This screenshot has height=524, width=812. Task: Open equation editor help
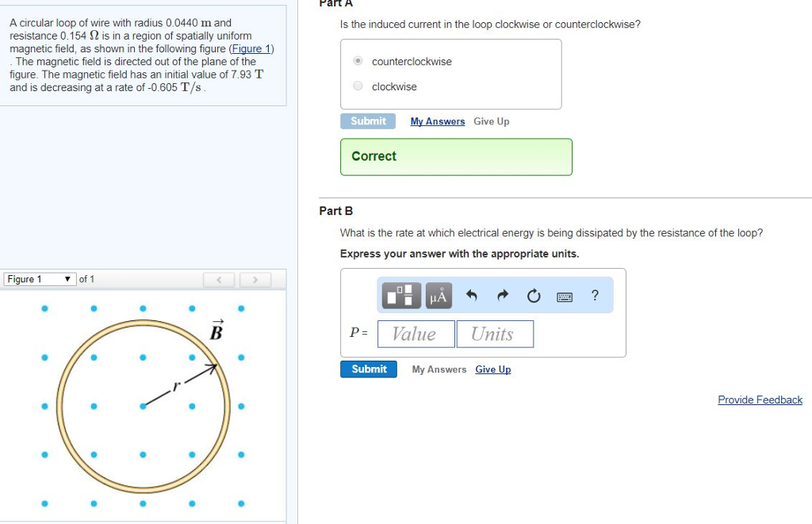(594, 296)
